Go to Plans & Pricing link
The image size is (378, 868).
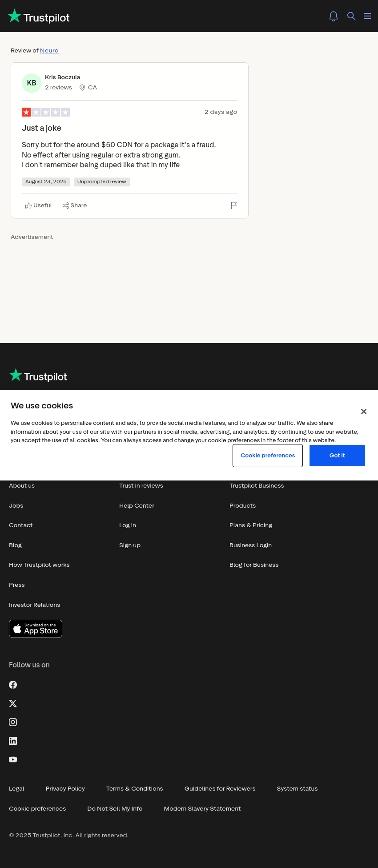(x=251, y=525)
